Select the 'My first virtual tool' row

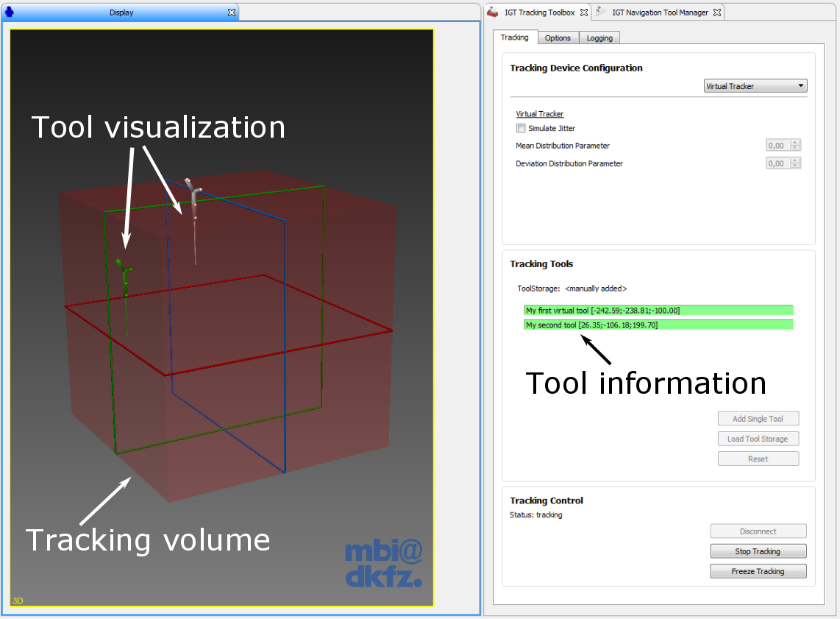click(x=658, y=311)
